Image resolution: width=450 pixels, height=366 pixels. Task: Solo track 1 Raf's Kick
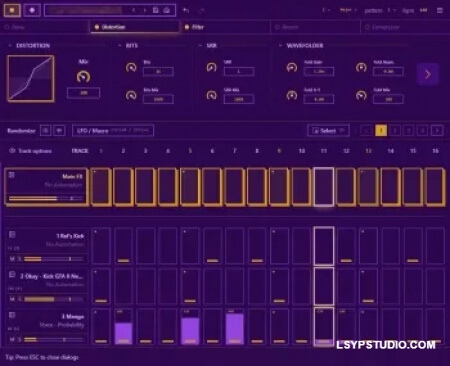click(19, 259)
